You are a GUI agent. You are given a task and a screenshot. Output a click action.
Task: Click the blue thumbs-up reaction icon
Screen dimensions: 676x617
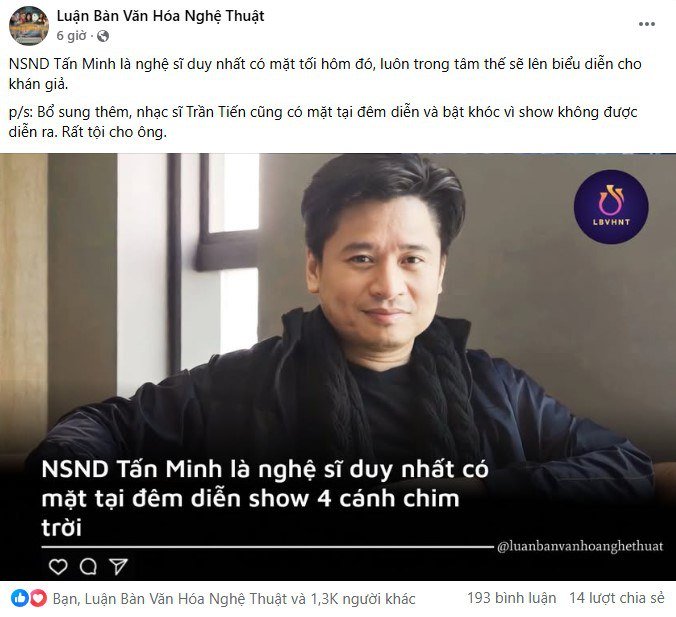19,598
